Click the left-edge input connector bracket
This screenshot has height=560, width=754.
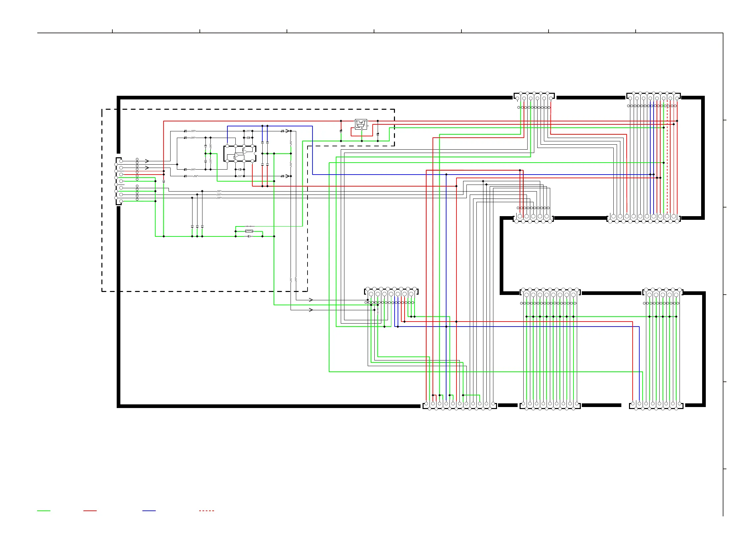(118, 181)
